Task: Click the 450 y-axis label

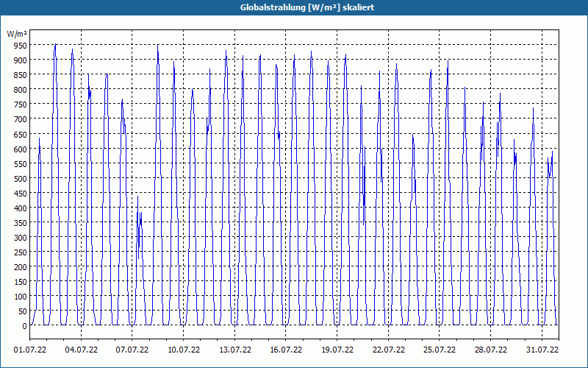Action: (20, 194)
